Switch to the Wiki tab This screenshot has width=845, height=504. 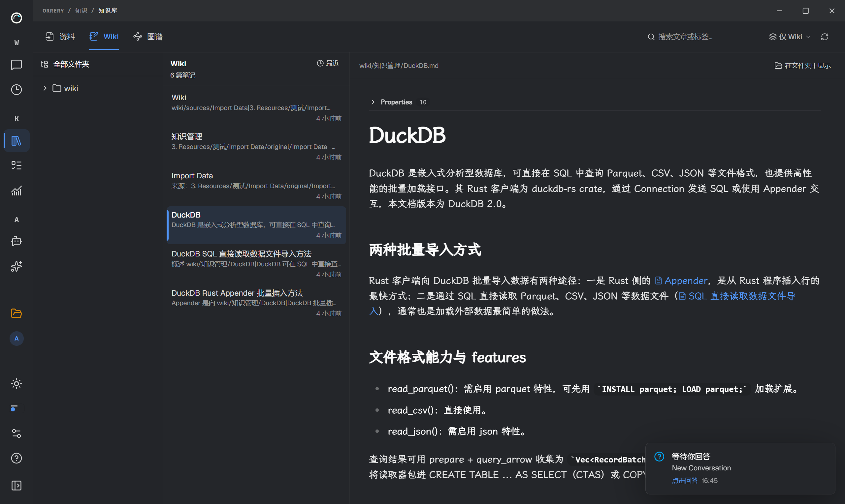click(x=104, y=37)
